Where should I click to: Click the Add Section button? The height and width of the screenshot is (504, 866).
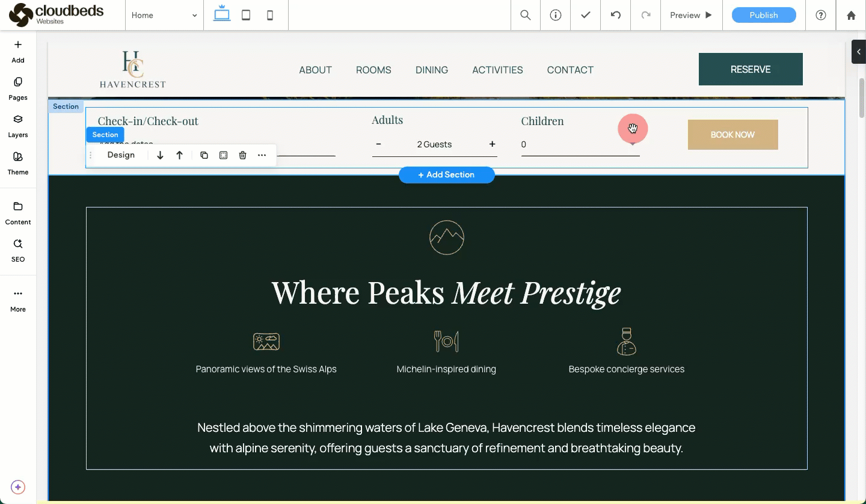point(447,175)
